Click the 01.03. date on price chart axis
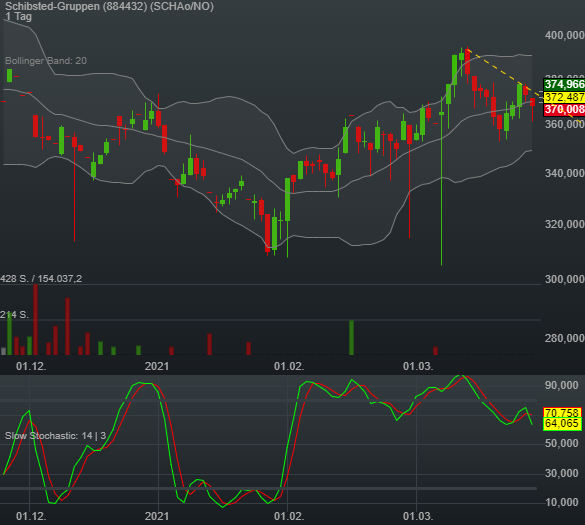585x525 pixels. click(x=418, y=366)
